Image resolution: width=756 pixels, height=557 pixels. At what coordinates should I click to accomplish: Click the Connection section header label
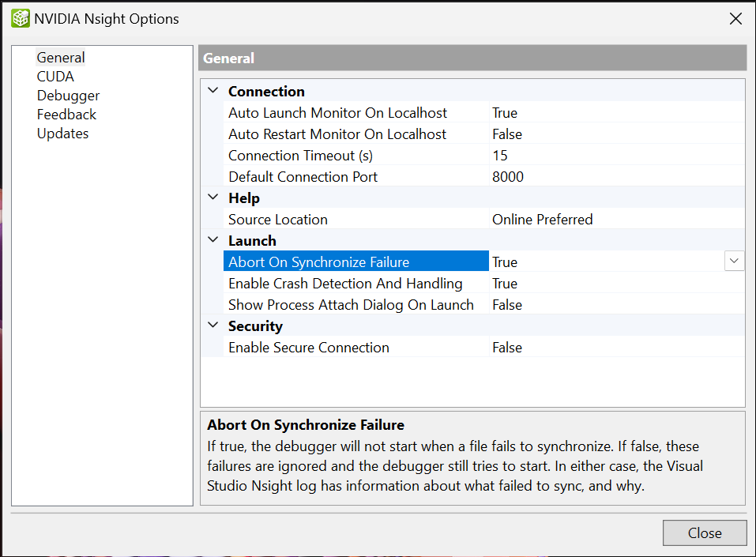coord(266,91)
